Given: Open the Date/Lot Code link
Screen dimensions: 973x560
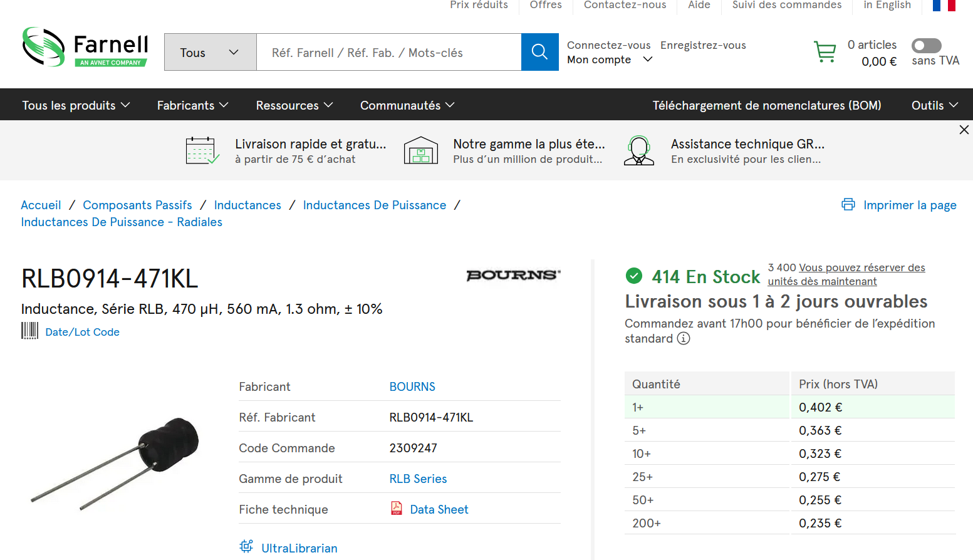Looking at the screenshot, I should [82, 332].
